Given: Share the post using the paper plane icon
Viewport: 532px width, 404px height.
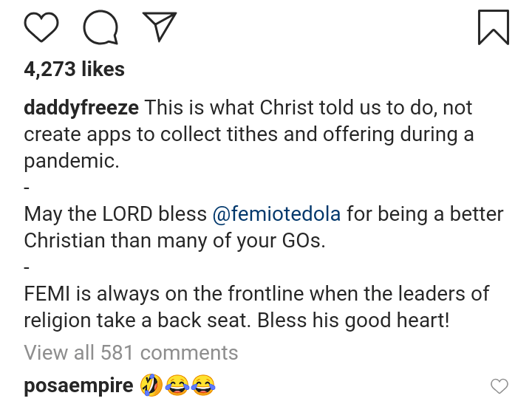Looking at the screenshot, I should point(159,27).
